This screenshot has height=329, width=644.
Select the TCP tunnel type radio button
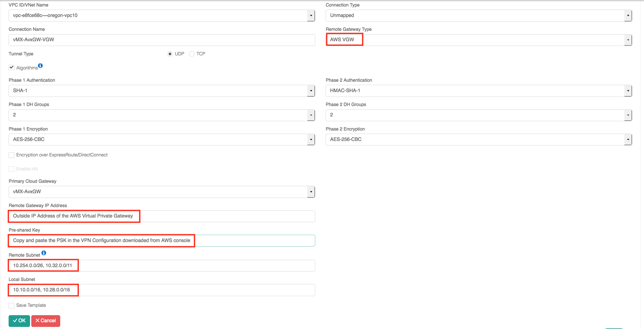tap(192, 54)
